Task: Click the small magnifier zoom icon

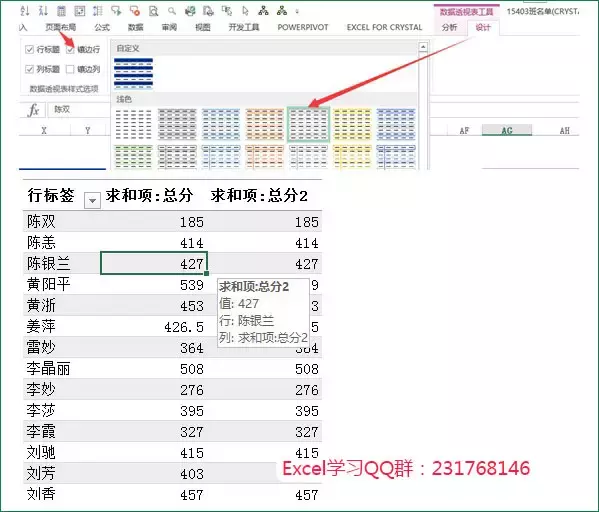Action: click(172, 11)
